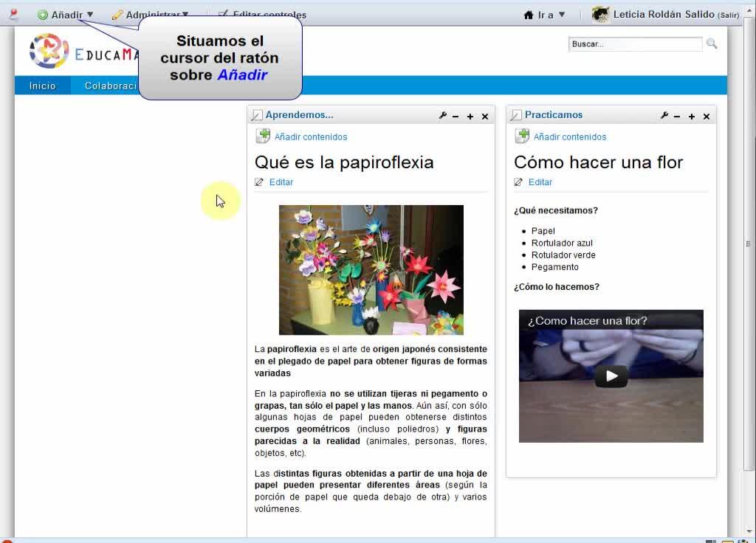Select the Inicio navigation tab

[x=43, y=86]
